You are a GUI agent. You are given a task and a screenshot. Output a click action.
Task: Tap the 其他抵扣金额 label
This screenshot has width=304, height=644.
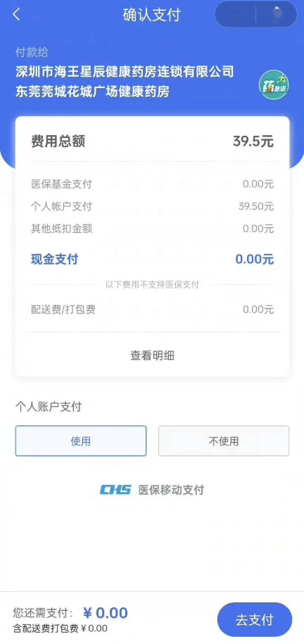tap(62, 229)
